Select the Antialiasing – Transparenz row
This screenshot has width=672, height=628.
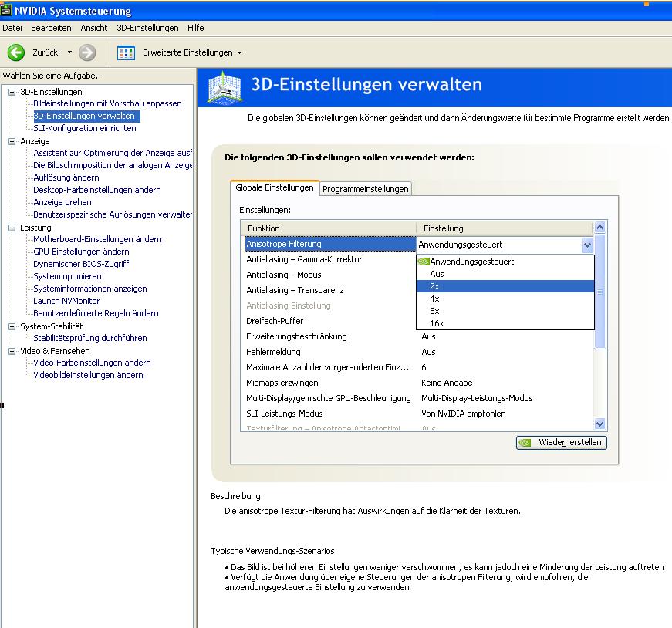pos(330,290)
